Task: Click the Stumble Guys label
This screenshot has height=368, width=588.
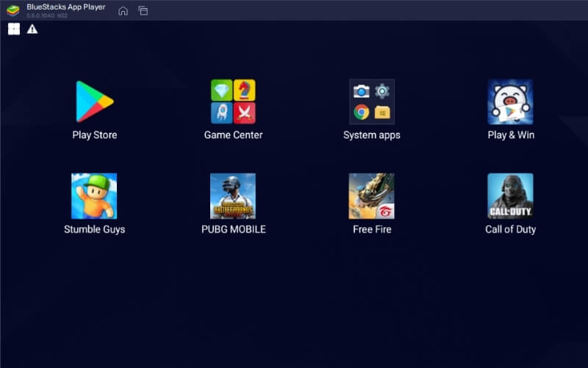Action: click(95, 230)
